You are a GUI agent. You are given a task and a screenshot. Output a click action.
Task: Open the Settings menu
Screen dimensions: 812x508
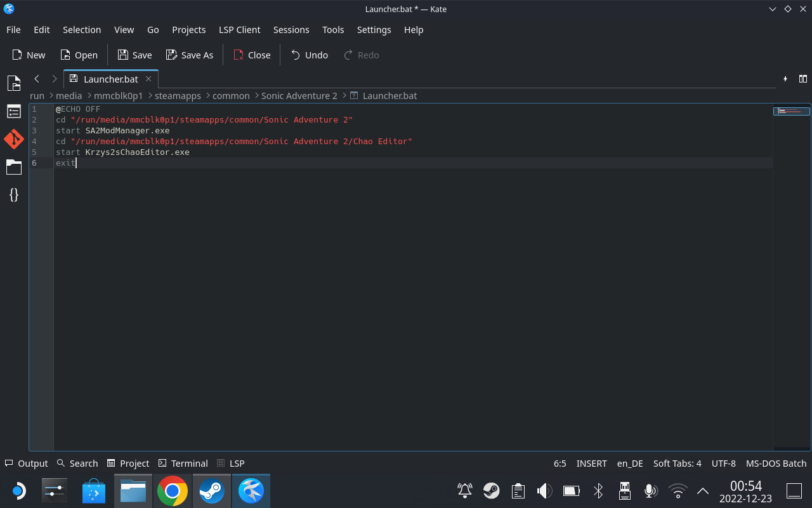coord(374,30)
